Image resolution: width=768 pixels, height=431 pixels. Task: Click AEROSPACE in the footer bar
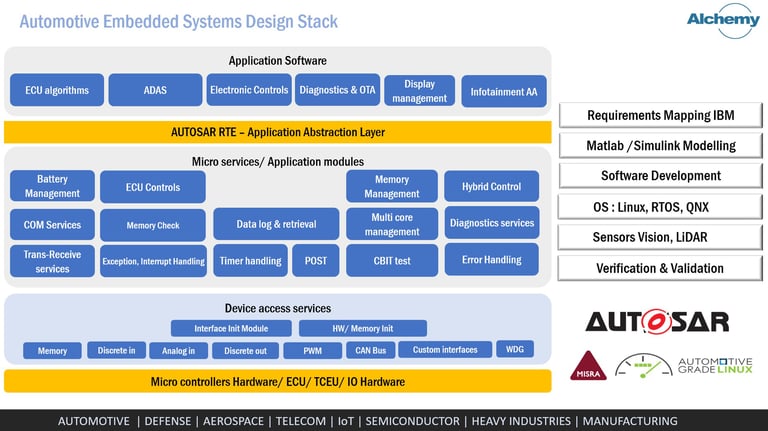(x=233, y=421)
